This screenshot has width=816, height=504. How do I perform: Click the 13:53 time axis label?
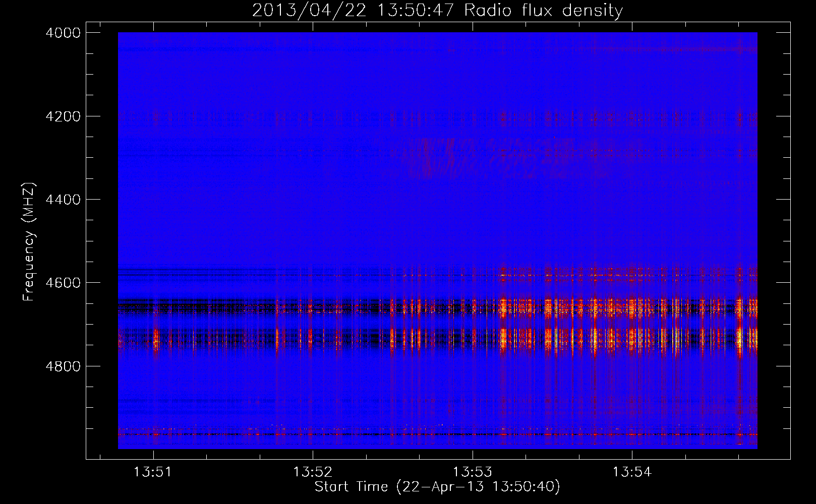[472, 472]
